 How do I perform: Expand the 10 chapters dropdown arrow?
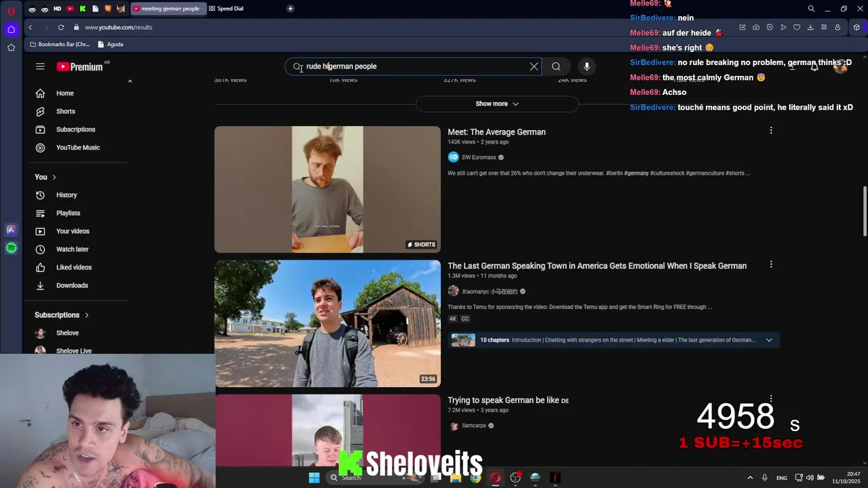pos(769,340)
